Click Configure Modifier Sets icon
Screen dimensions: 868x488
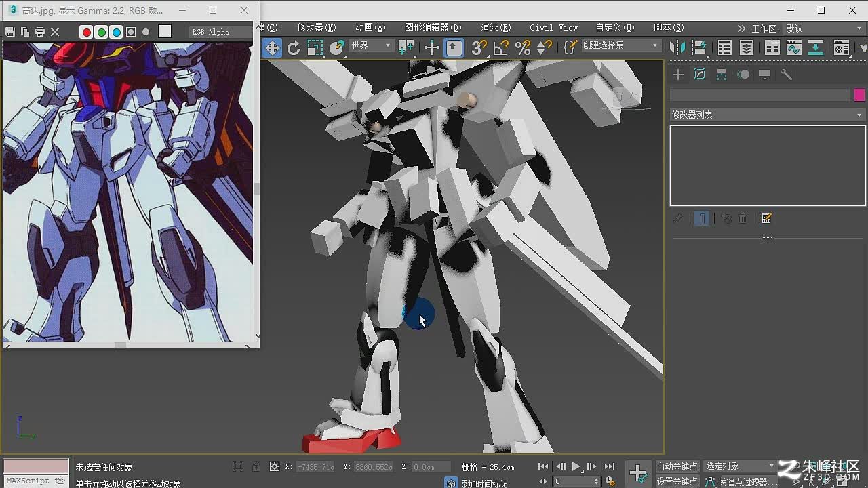click(x=767, y=218)
